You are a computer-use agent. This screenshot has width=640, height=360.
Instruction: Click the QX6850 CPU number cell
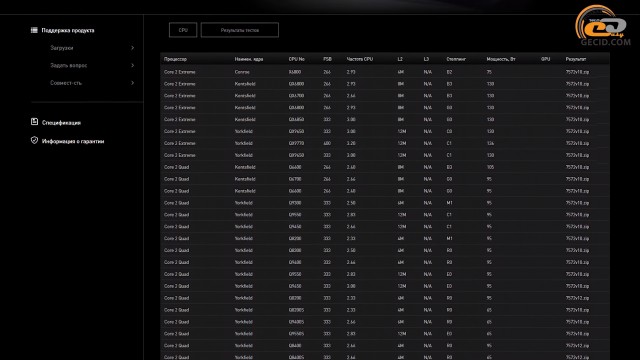click(296, 119)
